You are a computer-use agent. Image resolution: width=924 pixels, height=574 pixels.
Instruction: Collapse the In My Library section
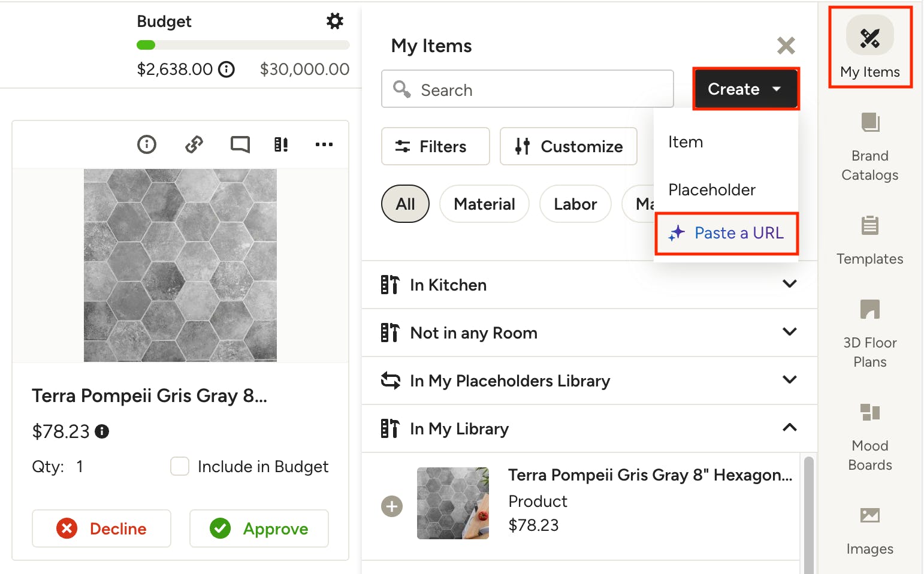[x=789, y=428]
